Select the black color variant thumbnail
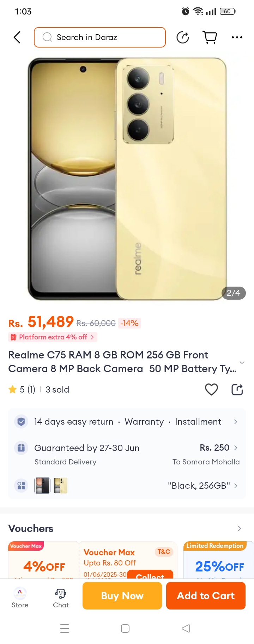Screen dimensions: 254x644 point(42,486)
